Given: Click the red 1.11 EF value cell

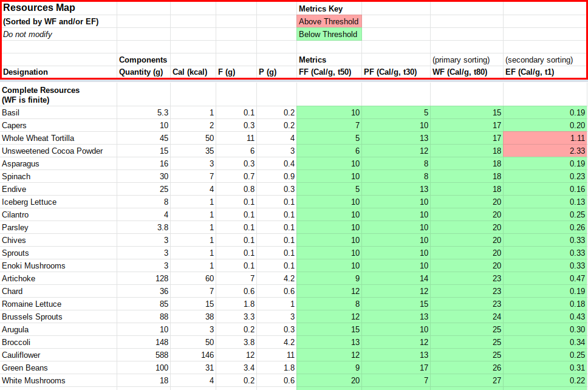Looking at the screenshot, I should coord(545,139).
